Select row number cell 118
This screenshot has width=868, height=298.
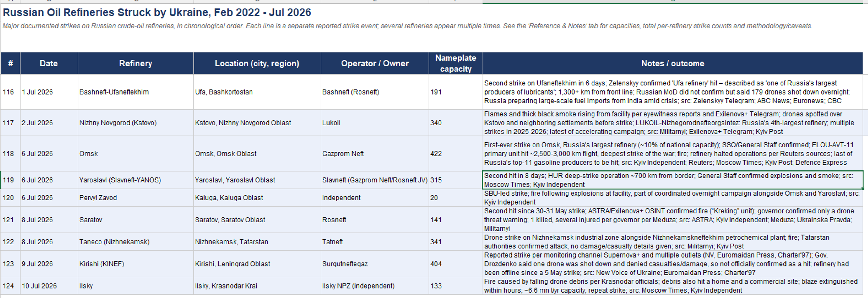[10, 153]
